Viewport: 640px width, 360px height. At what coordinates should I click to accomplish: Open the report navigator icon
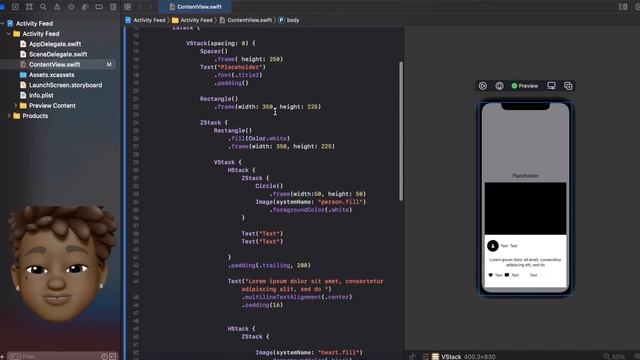113,7
